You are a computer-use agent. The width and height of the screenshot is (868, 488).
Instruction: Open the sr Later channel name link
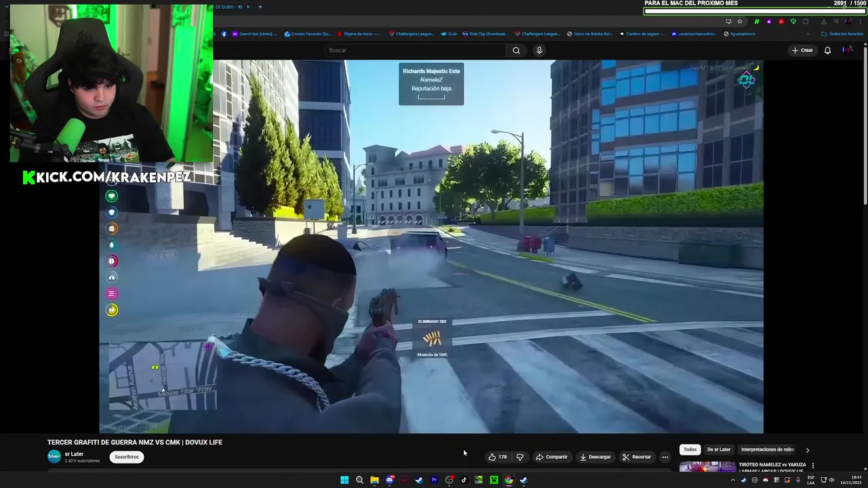[74, 454]
